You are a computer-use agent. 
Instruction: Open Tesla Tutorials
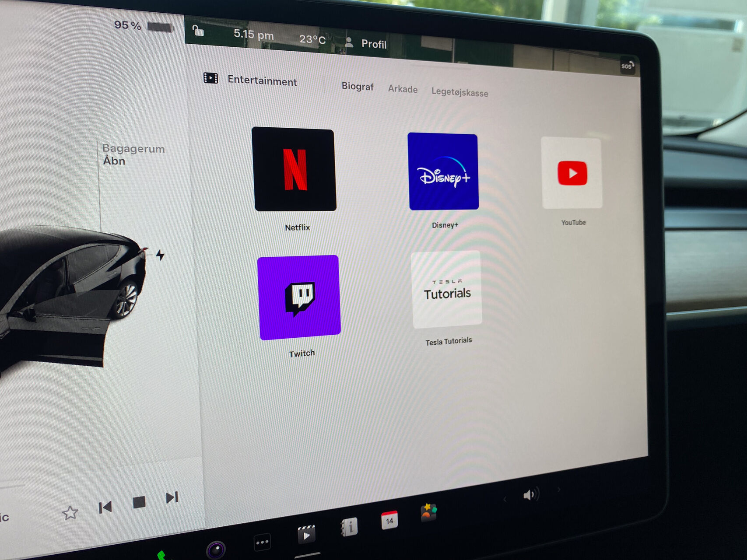coord(447,290)
